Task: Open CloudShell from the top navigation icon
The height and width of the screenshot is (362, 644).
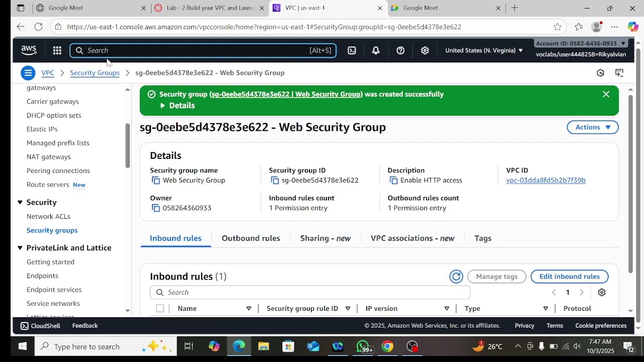Action: pyautogui.click(x=352, y=50)
